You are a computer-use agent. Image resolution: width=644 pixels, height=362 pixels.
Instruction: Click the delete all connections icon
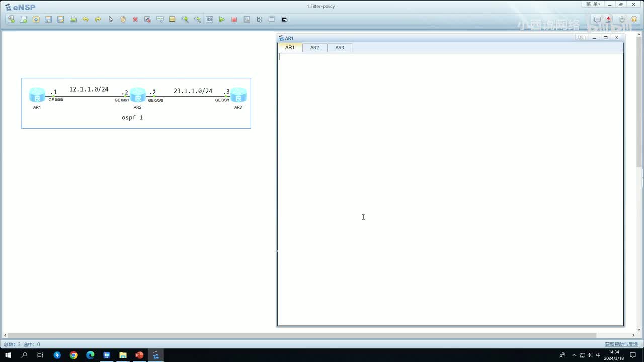tap(147, 19)
